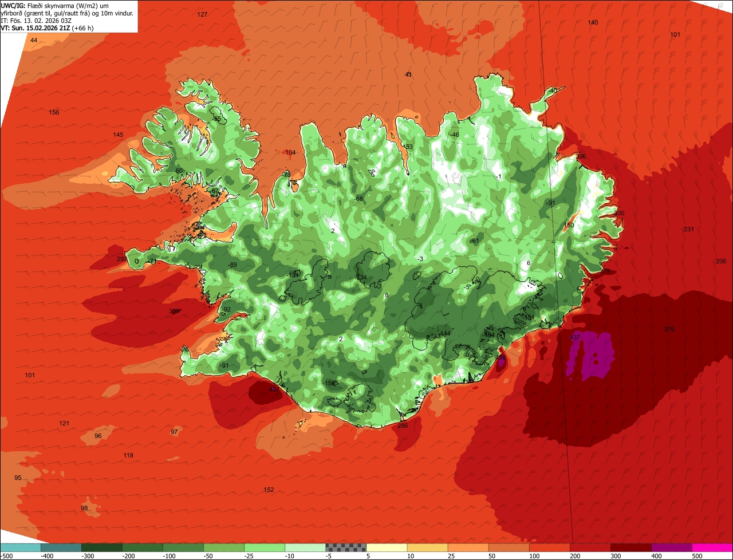Viewport: 733px width, 560px height.
Task: Click the teal legend swatch between -500 and -400
Action: 21,547
